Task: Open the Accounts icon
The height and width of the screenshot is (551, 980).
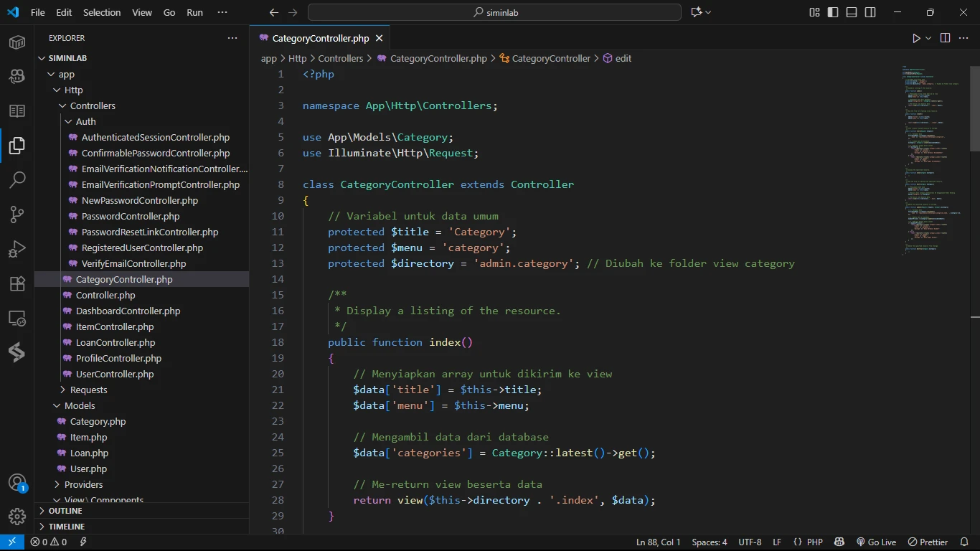Action: click(x=17, y=482)
